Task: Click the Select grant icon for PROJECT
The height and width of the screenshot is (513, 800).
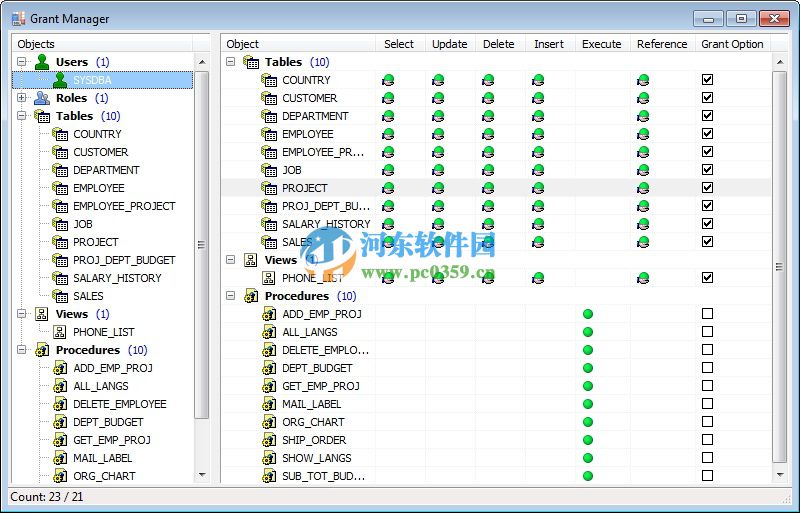Action: click(388, 188)
